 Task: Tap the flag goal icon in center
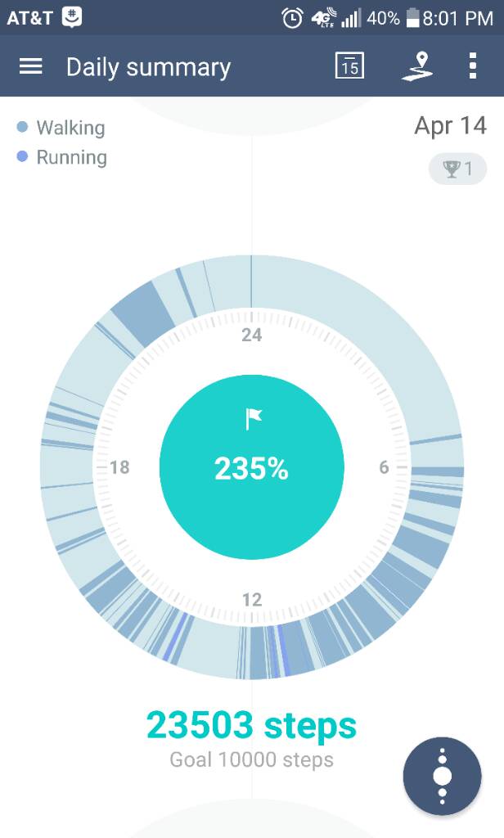pos(254,418)
